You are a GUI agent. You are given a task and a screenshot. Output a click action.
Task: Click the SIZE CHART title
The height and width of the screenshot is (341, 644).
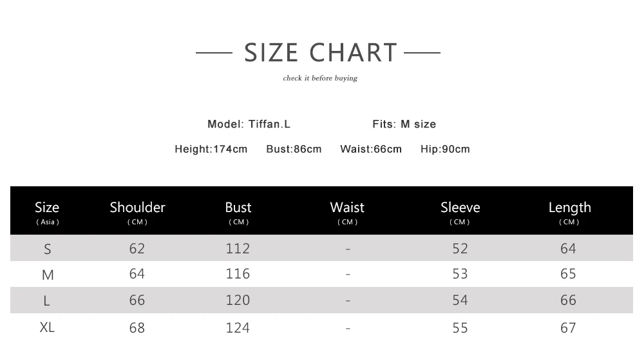click(321, 52)
